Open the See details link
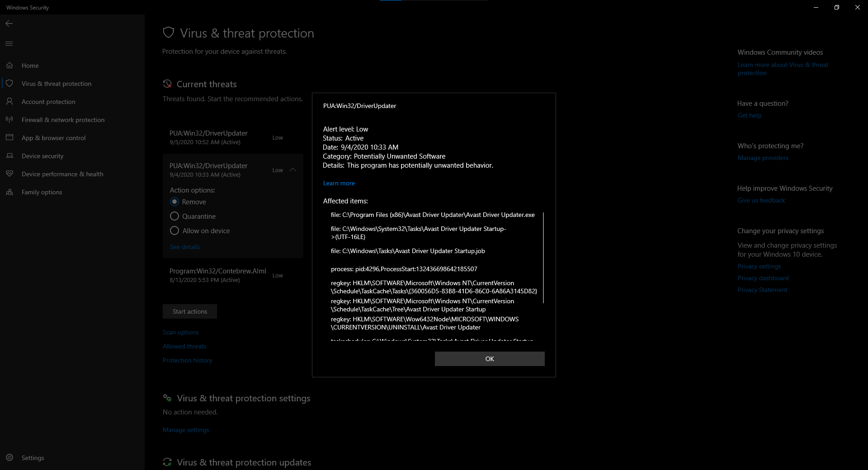Viewport: 868px width, 470px height. (184, 247)
